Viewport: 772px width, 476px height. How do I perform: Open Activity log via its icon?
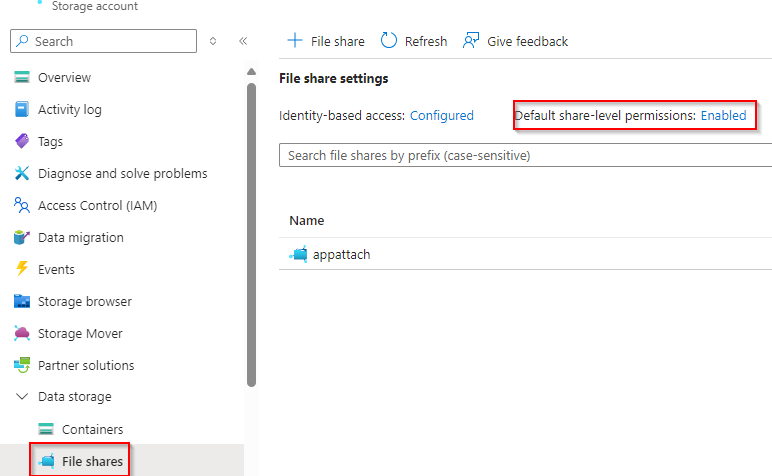(22, 110)
